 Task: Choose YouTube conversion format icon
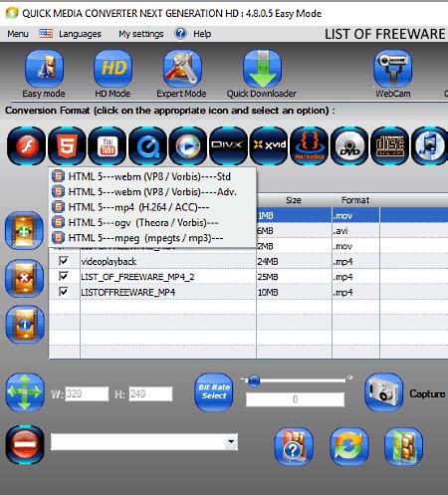[x=108, y=145]
